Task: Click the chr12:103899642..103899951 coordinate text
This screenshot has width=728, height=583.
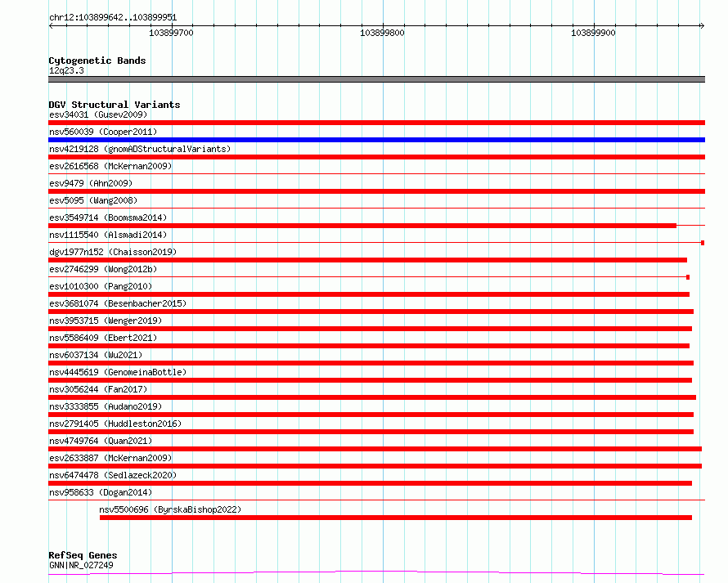Action: click(x=113, y=18)
